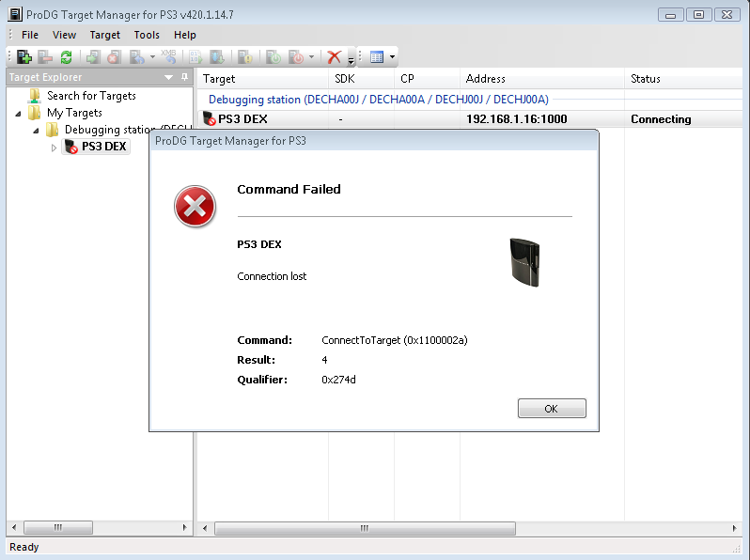Open the Help menu

point(184,35)
